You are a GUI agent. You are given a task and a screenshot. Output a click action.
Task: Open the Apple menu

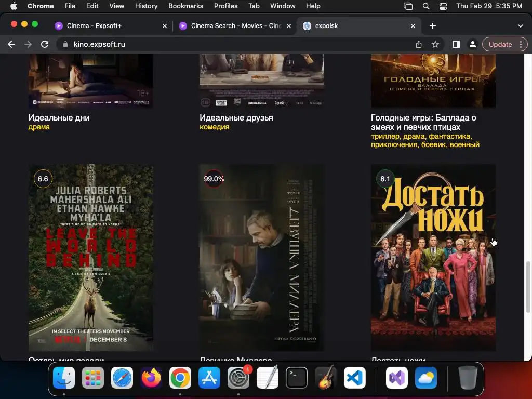[x=14, y=6]
